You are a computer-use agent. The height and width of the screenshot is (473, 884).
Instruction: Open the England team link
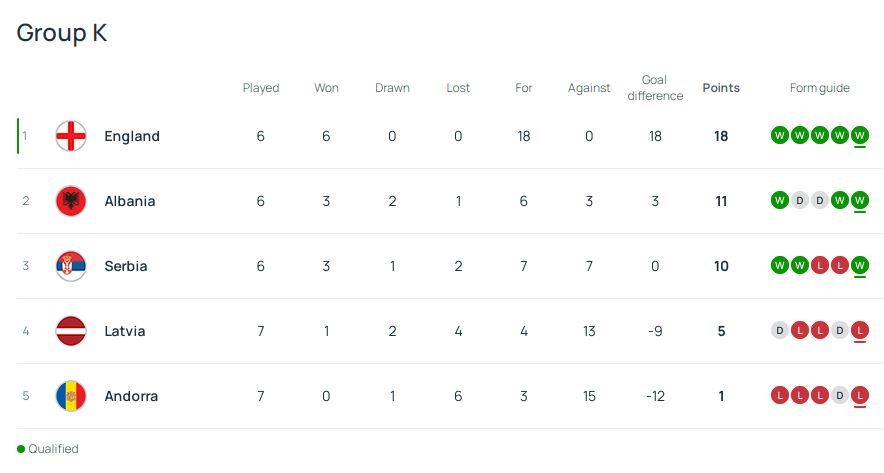coord(132,136)
